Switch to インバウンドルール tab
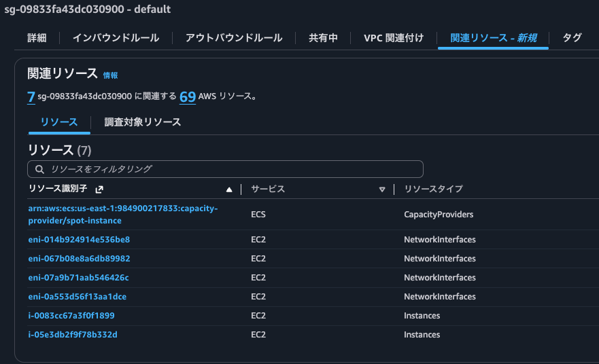This screenshot has height=364, width=599. pyautogui.click(x=116, y=38)
